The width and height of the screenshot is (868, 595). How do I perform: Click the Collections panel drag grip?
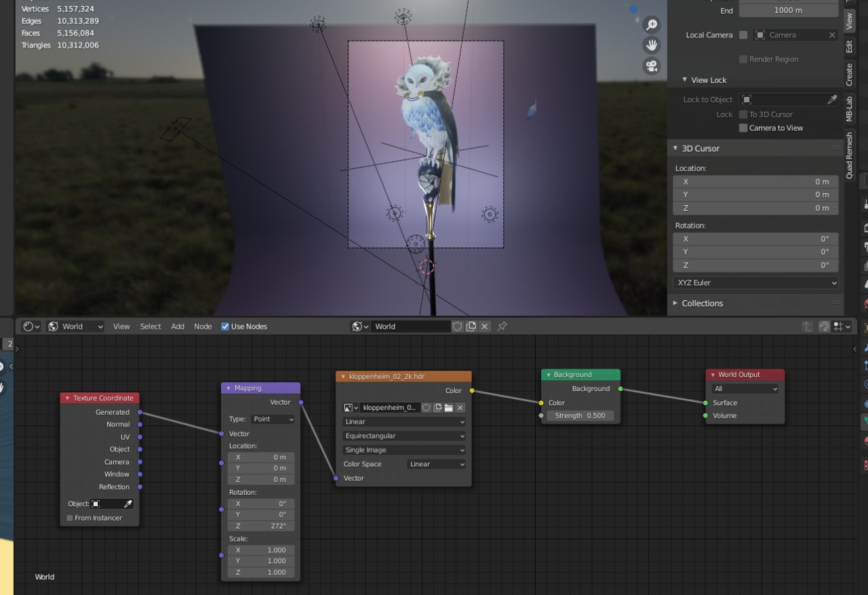click(x=835, y=303)
